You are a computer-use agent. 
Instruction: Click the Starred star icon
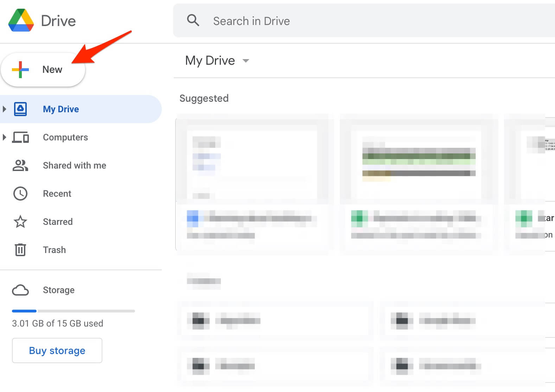(x=20, y=222)
